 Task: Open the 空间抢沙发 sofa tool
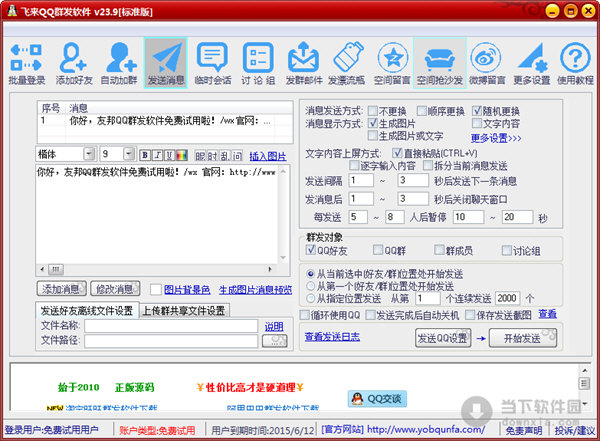(x=440, y=64)
